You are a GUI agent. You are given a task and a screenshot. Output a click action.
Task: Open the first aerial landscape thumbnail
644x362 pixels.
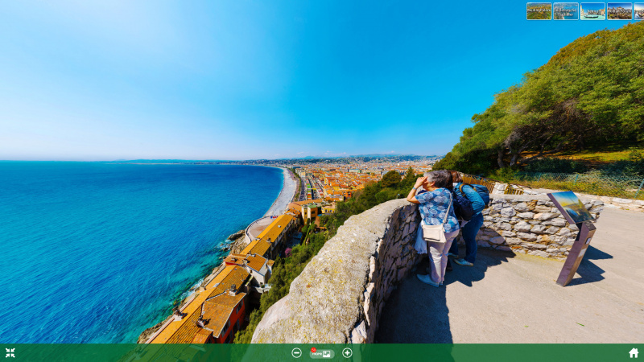coord(539,11)
